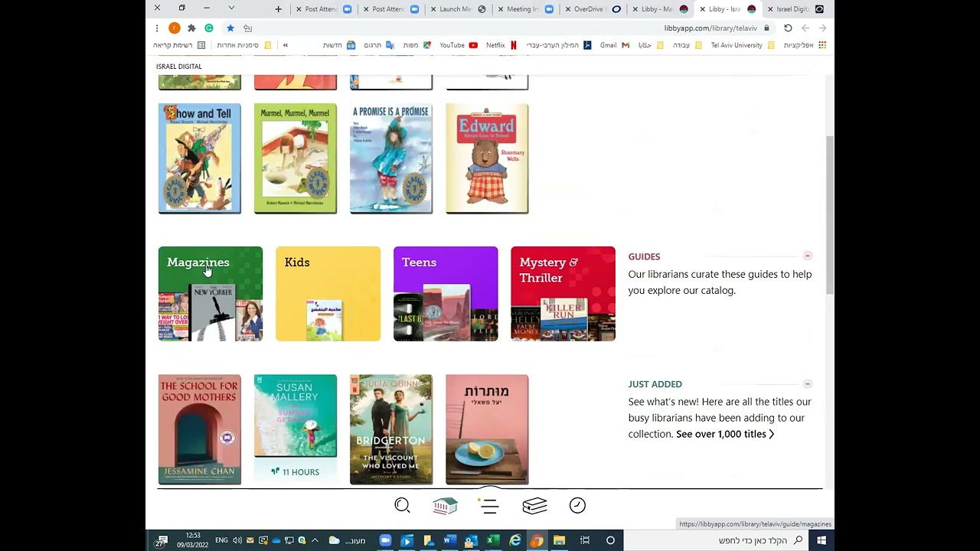The width and height of the screenshot is (980, 551).
Task: Close the active 'Libby - Isra' tab
Action: [x=703, y=9]
